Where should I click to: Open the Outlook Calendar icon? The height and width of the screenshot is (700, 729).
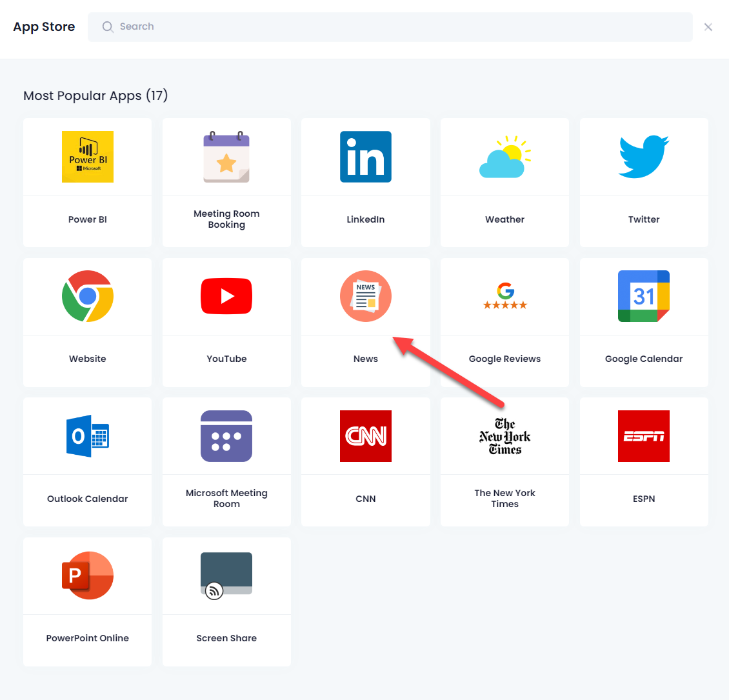(x=87, y=436)
